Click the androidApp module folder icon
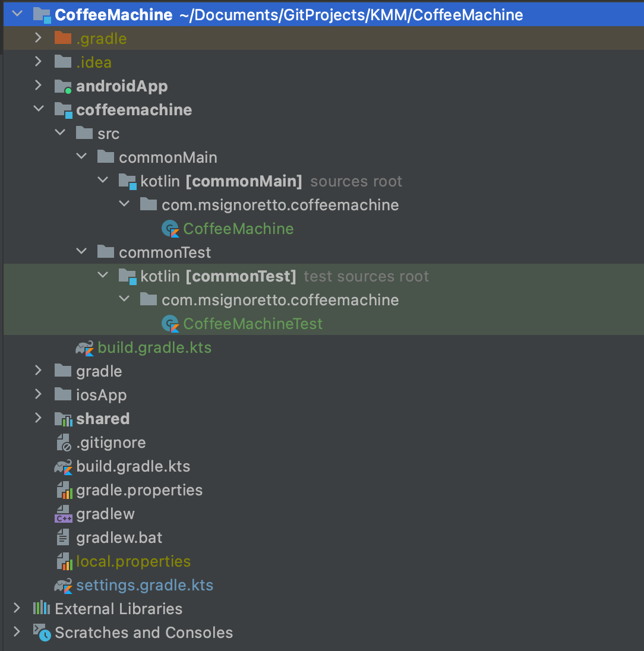Viewport: 644px width, 651px height. (x=63, y=86)
